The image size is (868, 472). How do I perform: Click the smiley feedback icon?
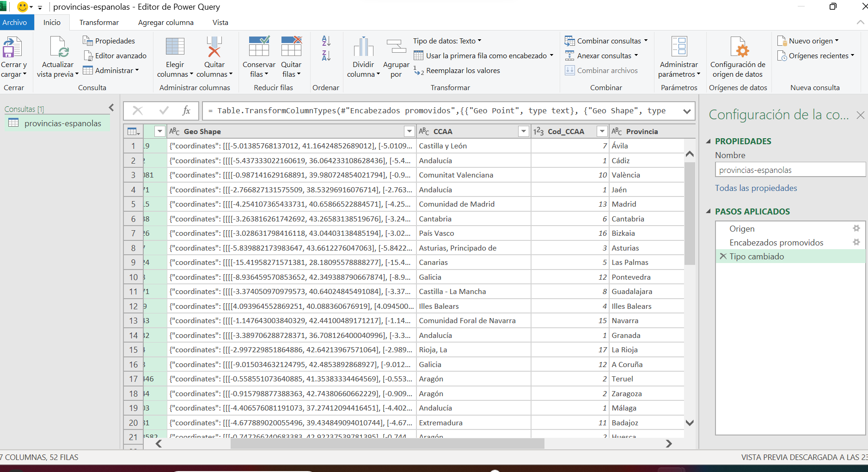click(x=22, y=7)
